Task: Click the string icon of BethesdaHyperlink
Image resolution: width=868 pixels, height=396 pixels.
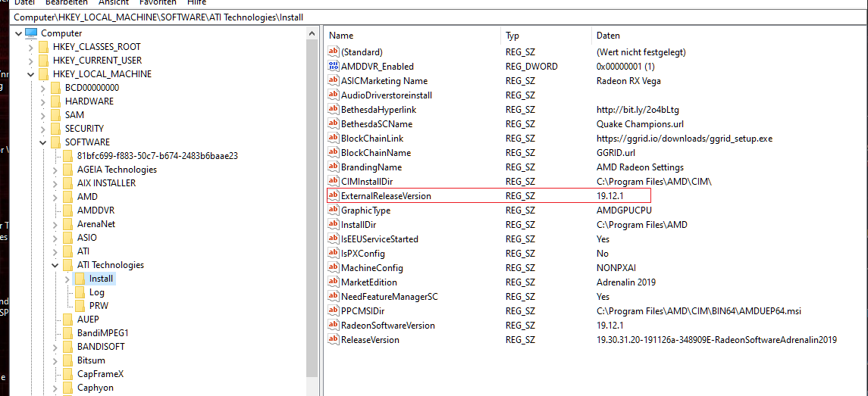Action: tap(334, 110)
